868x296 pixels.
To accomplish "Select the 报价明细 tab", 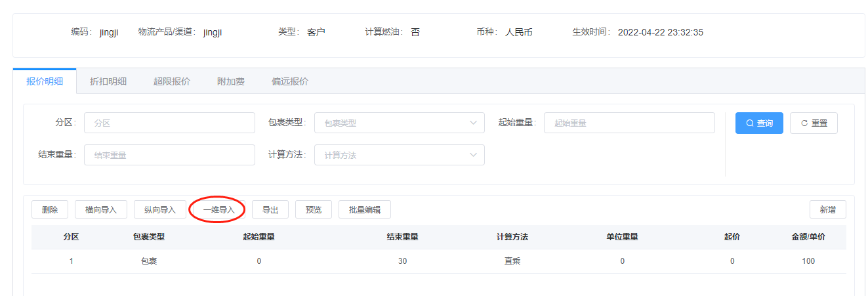I will point(45,81).
